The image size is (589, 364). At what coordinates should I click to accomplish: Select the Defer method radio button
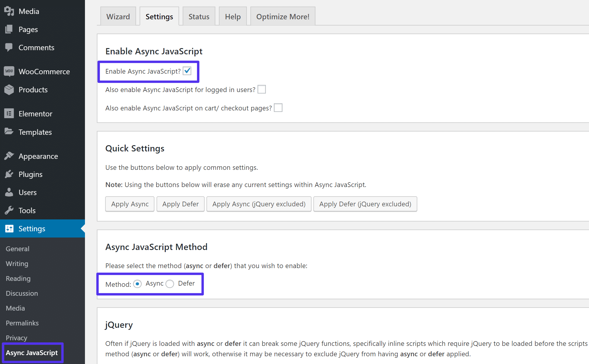(170, 283)
